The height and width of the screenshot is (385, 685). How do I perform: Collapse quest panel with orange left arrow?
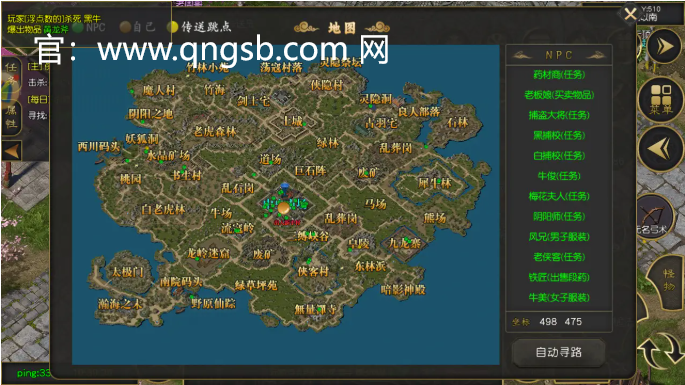[11, 152]
